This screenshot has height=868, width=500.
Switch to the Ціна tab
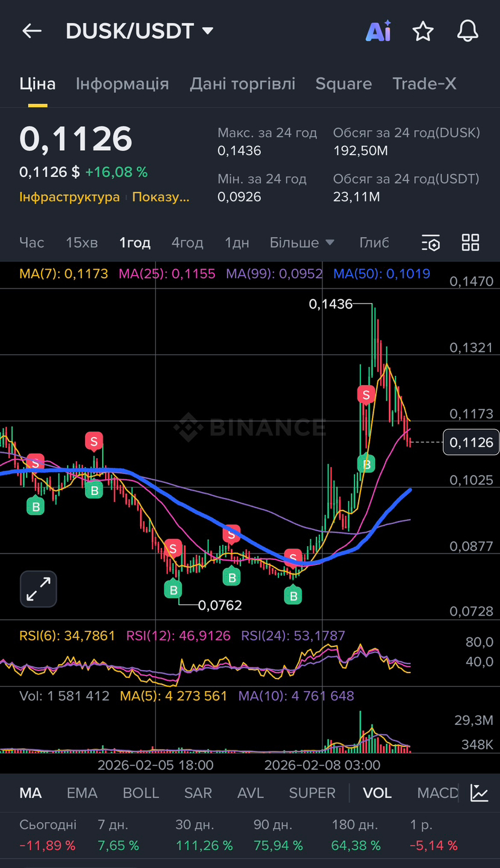pos(37,83)
